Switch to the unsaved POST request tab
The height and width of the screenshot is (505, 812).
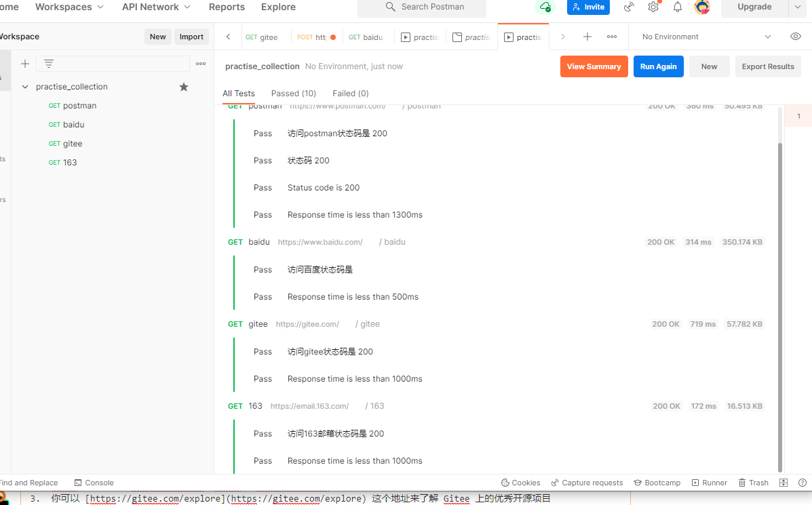(316, 37)
